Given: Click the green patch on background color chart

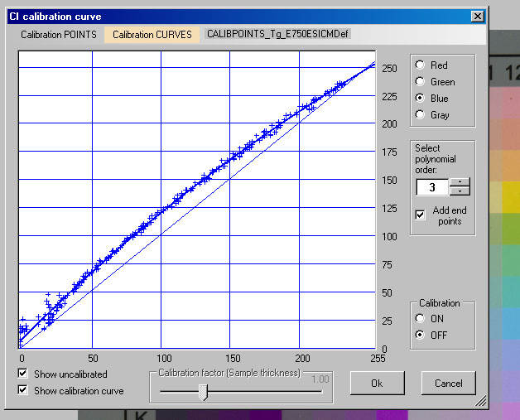Looking at the screenshot, I should click(511, 229).
